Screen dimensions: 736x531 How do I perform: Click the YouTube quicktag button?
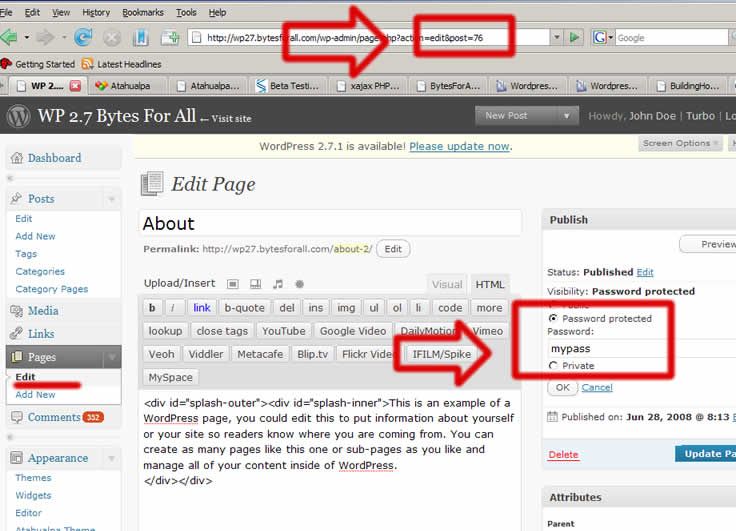[x=284, y=331]
